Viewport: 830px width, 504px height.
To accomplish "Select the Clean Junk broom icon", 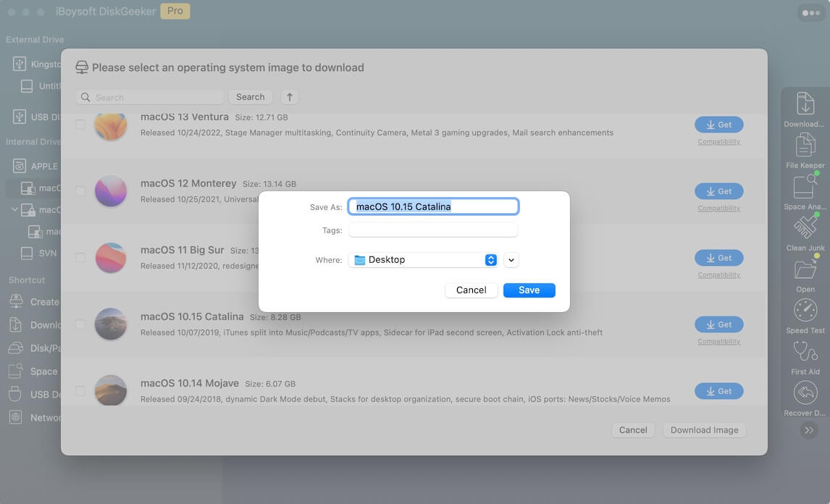I will [x=805, y=228].
